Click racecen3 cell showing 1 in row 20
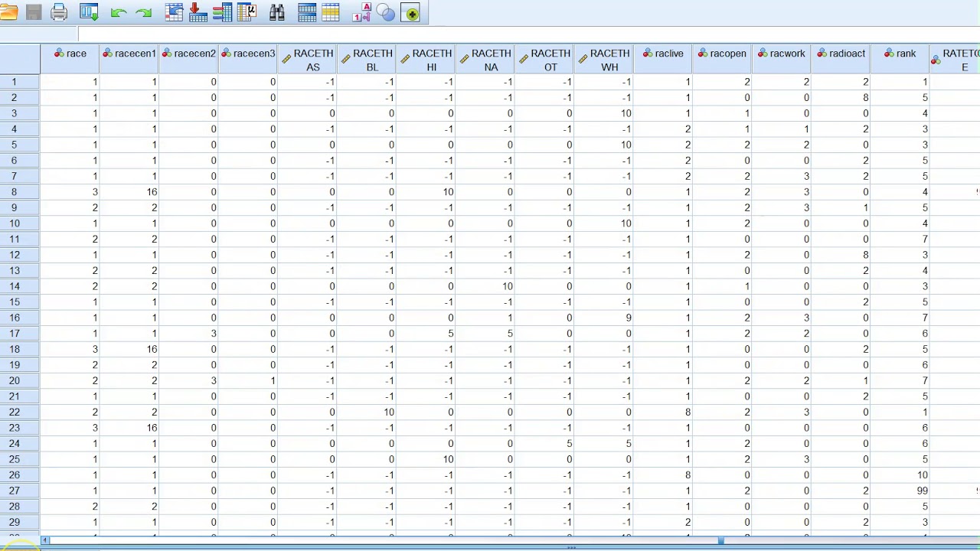Screen dimensions: 980x551 tap(247, 380)
